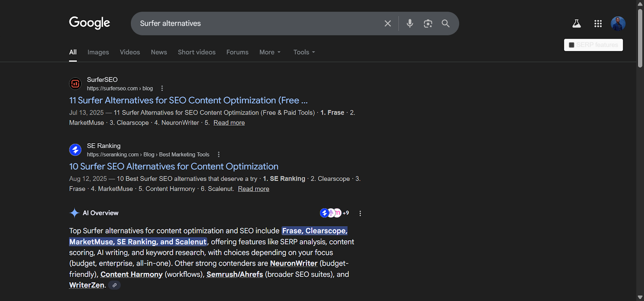The image size is (644, 301).
Task: Click the NeuronWriter link in overview
Action: [x=294, y=264]
